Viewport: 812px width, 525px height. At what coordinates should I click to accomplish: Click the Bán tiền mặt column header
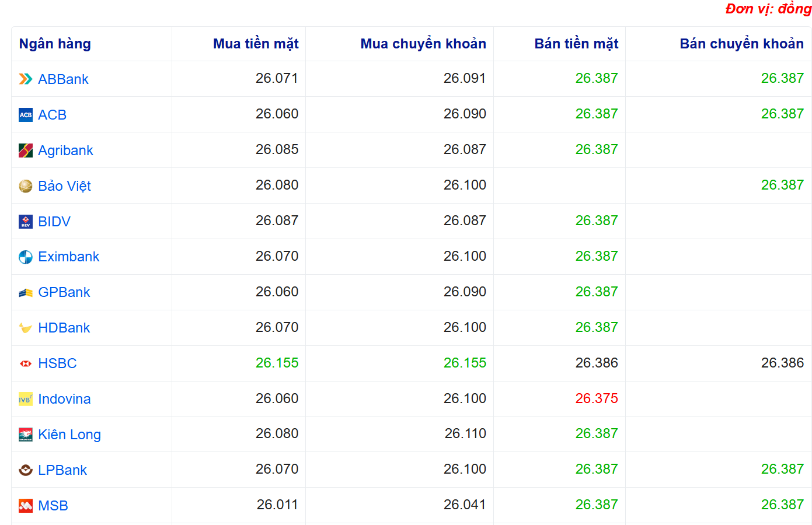pyautogui.click(x=576, y=44)
